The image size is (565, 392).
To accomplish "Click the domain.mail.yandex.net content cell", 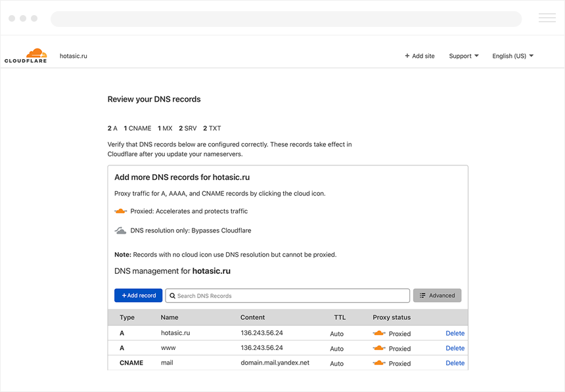I will pos(275,362).
